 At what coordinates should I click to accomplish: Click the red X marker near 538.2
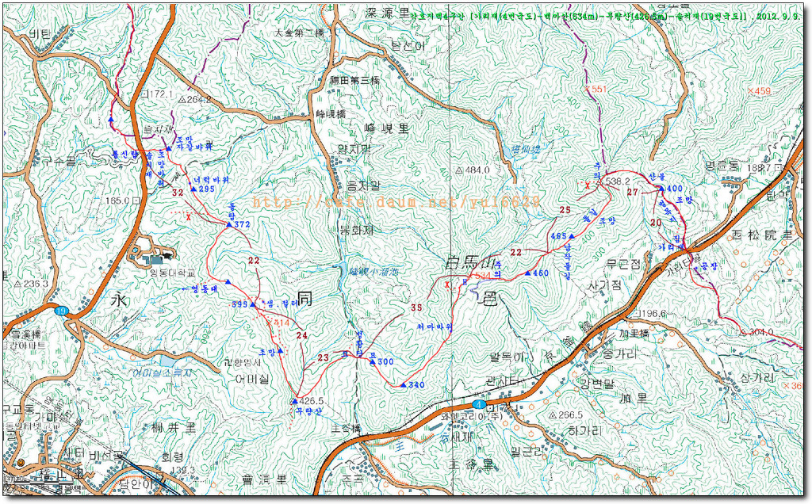point(588,185)
